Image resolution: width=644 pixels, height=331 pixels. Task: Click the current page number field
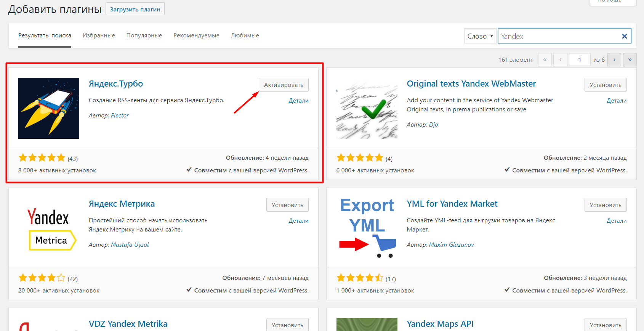coord(580,59)
